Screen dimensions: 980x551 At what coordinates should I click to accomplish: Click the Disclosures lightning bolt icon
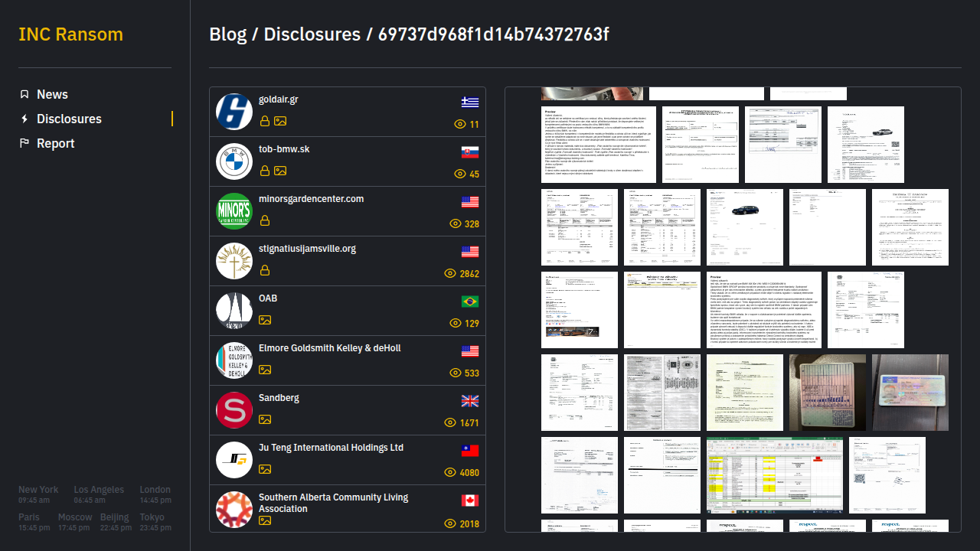click(x=24, y=119)
